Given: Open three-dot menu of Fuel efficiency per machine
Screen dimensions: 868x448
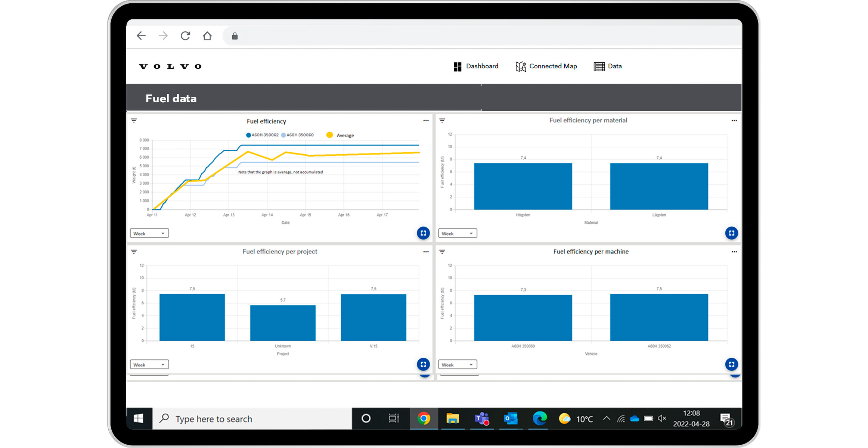Looking at the screenshot, I should (x=734, y=252).
